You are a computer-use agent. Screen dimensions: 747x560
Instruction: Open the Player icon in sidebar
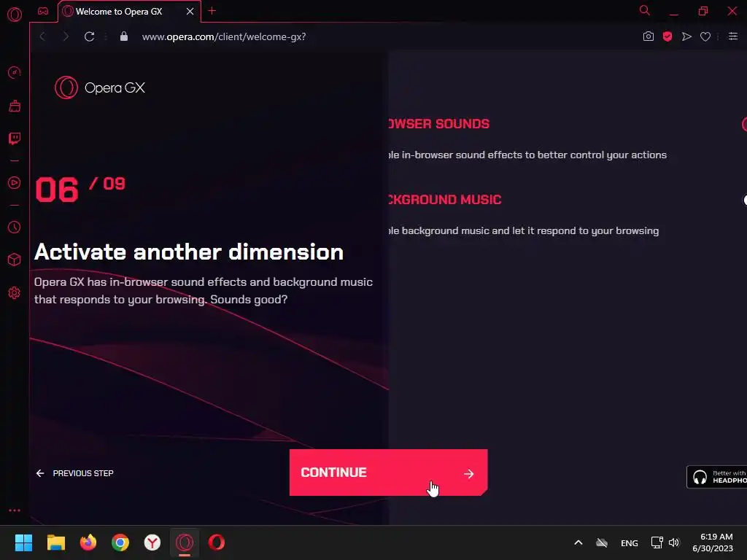click(x=15, y=183)
